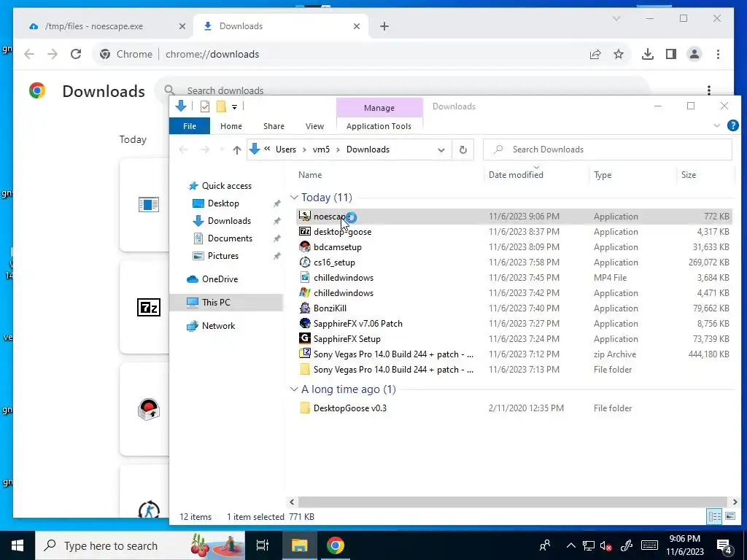This screenshot has width=747, height=560.
Task: Open the Windows Start menu
Action: (x=18, y=545)
